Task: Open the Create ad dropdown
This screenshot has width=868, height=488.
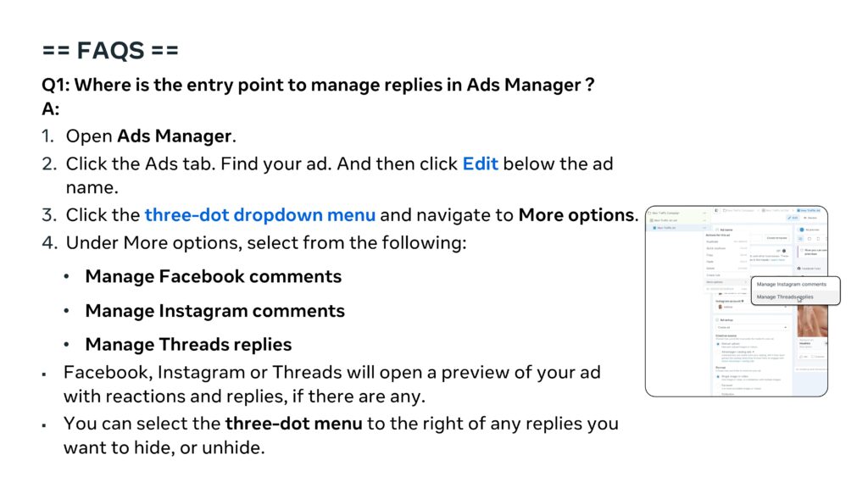Action: pyautogui.click(x=753, y=326)
